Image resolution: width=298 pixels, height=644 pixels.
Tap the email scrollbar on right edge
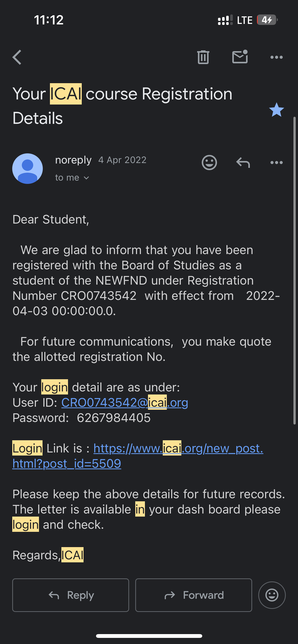point(294,271)
